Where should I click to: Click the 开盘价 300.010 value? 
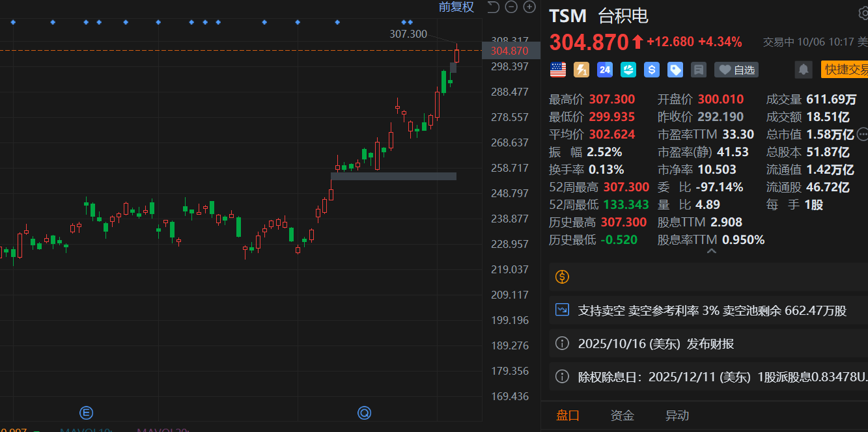(x=721, y=100)
